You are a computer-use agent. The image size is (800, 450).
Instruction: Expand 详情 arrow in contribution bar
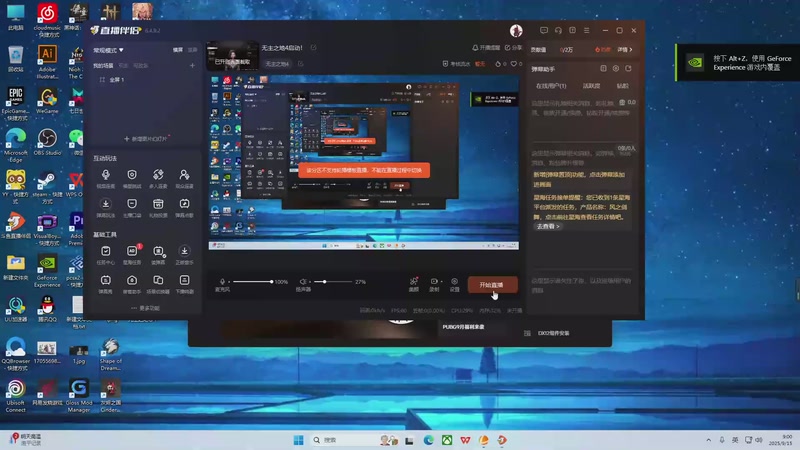click(625, 49)
